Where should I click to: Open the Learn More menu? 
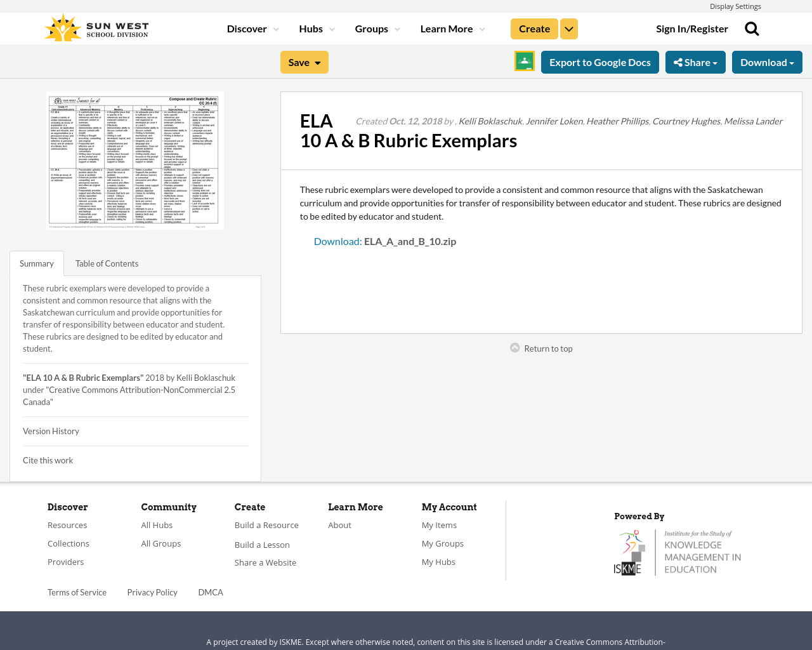(451, 27)
